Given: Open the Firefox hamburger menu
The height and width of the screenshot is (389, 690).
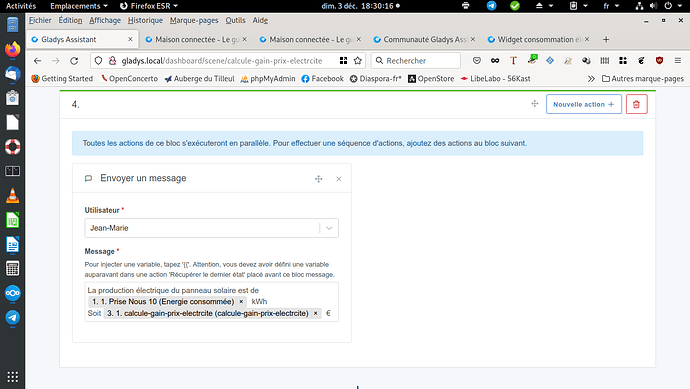Looking at the screenshot, I should click(678, 61).
